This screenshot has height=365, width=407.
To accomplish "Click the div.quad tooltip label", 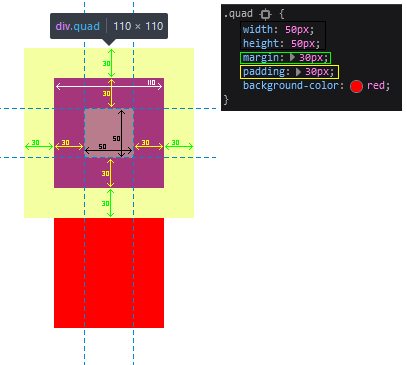I will coord(78,26).
